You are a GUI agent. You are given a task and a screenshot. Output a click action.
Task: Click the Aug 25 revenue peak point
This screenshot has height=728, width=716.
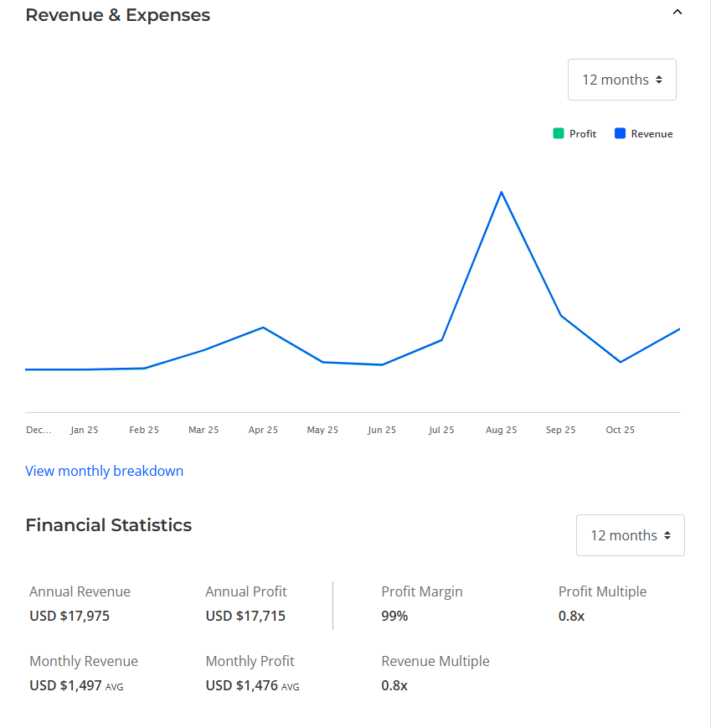501,193
